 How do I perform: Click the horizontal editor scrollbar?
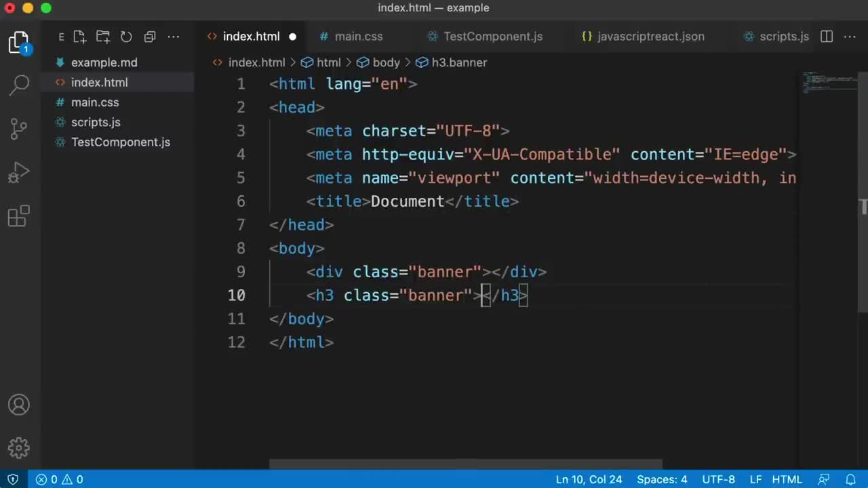click(x=465, y=465)
